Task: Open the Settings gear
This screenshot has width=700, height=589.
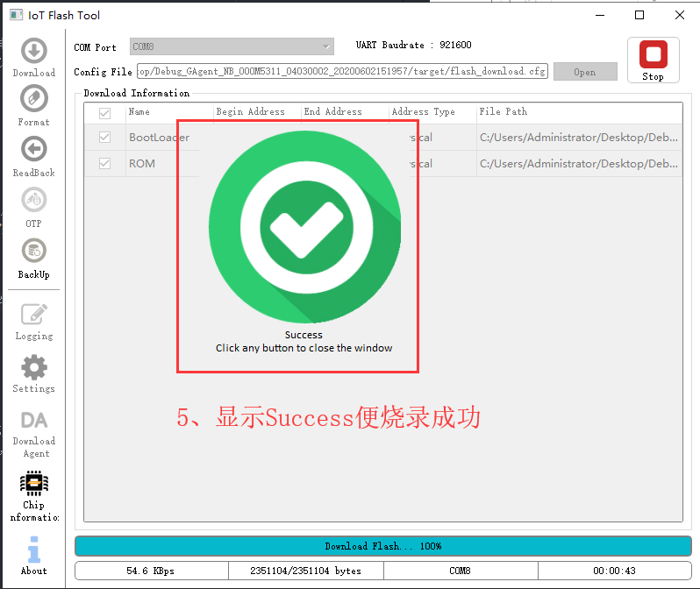Action: click(x=33, y=367)
